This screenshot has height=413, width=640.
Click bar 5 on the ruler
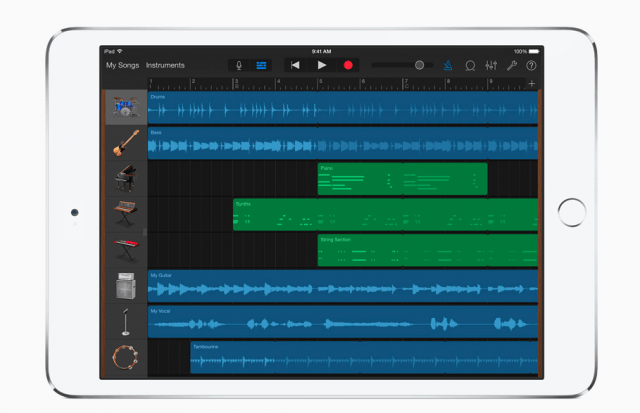click(x=320, y=83)
